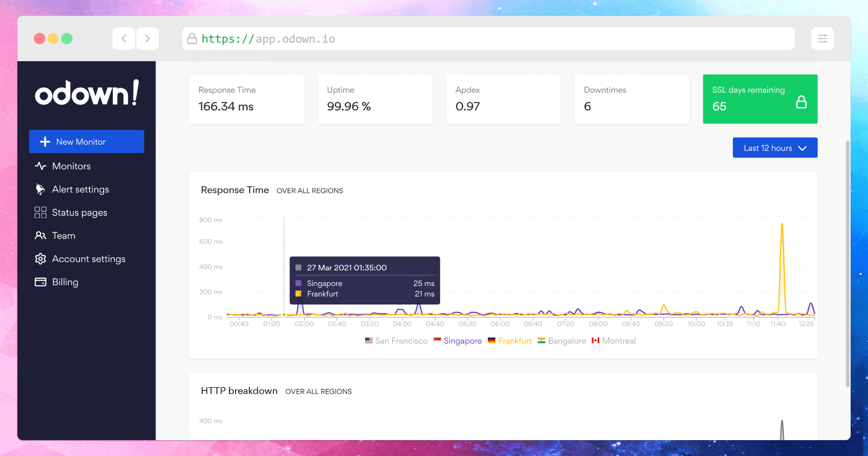Click the New Monitor button
The image size is (868, 456).
pos(86,142)
